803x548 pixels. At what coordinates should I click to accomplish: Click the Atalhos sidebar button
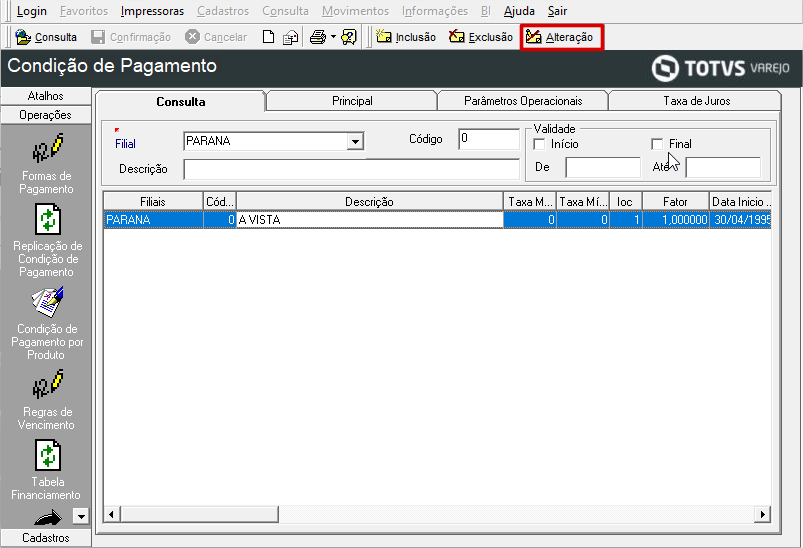click(x=46, y=96)
